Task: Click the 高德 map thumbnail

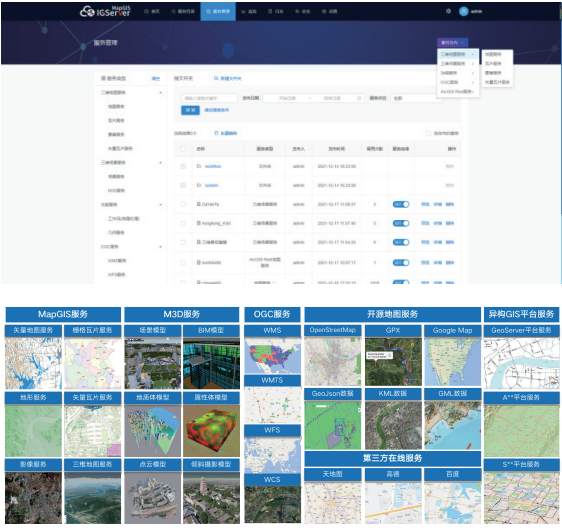Action: pos(393,503)
